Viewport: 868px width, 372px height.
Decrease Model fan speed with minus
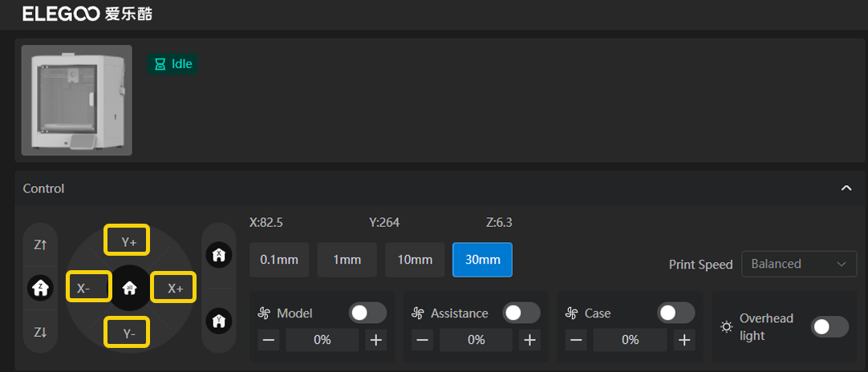[x=269, y=340]
